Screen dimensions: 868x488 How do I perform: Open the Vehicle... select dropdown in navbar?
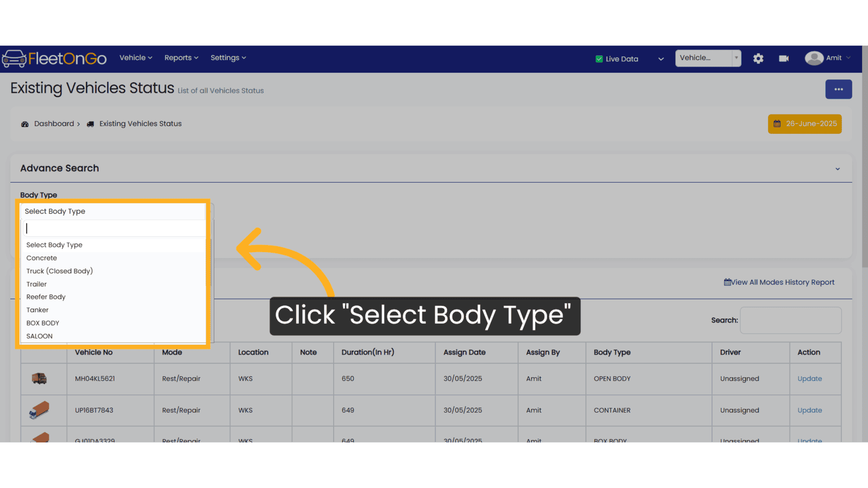(708, 58)
